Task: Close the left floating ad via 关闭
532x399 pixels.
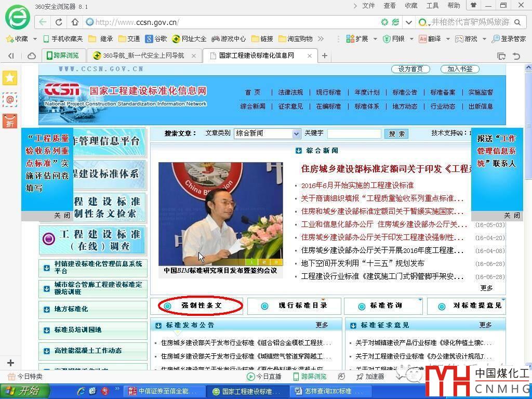Action: tap(62, 215)
